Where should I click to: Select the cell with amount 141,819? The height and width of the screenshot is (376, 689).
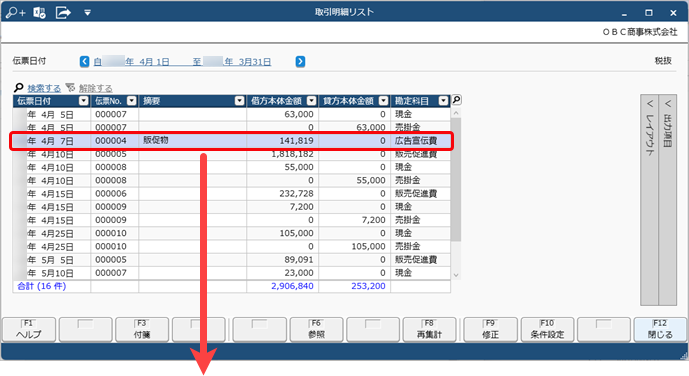283,141
